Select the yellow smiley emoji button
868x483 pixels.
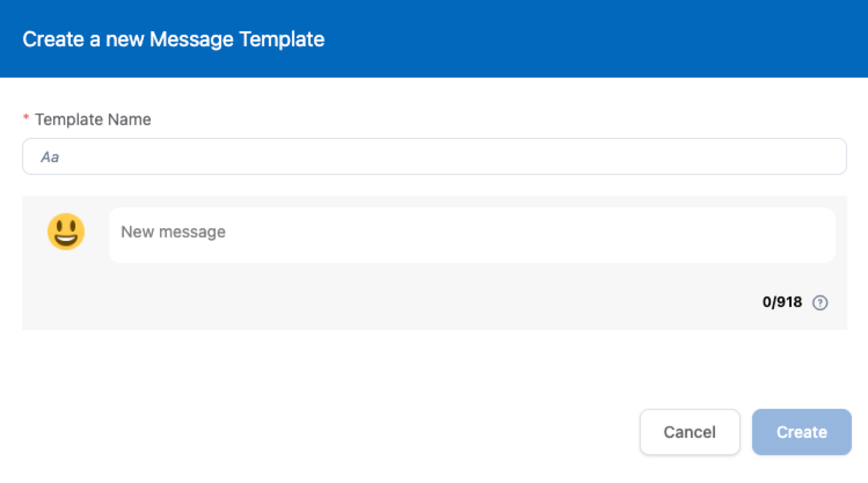[66, 232]
